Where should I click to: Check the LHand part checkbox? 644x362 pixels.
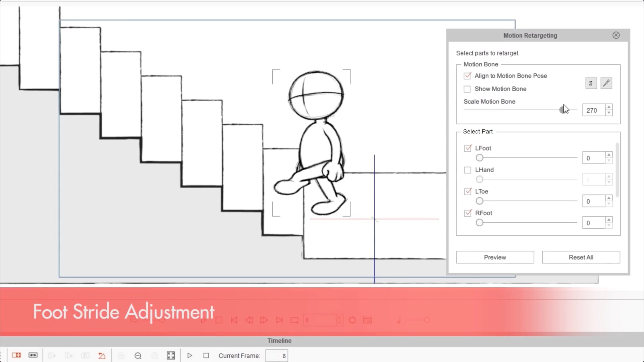[468, 170]
